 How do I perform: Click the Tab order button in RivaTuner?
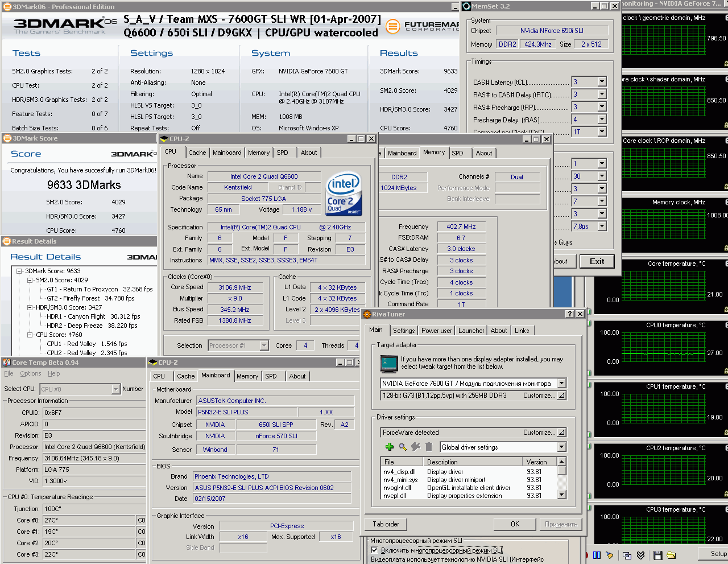point(386,524)
